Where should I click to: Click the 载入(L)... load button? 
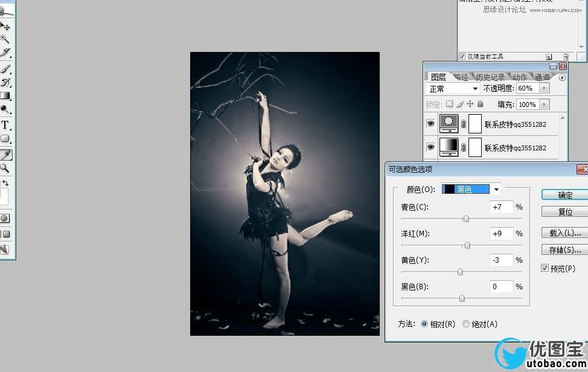(564, 232)
